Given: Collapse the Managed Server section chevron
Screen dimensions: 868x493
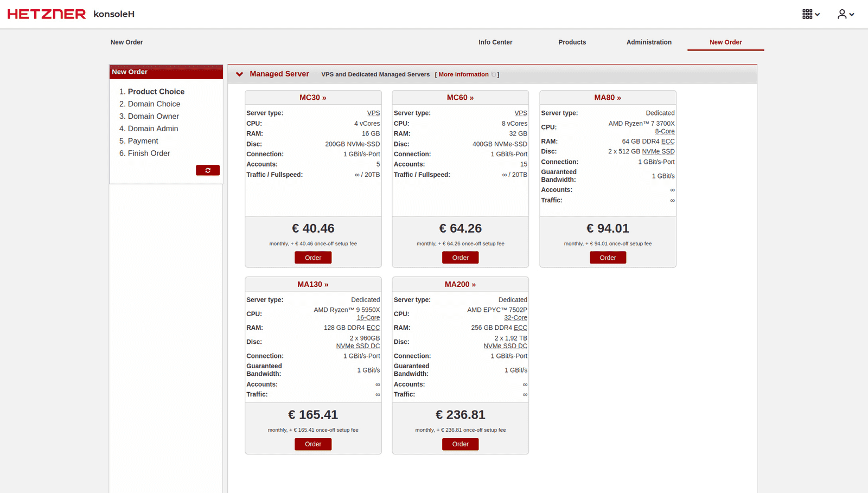Looking at the screenshot, I should point(239,74).
